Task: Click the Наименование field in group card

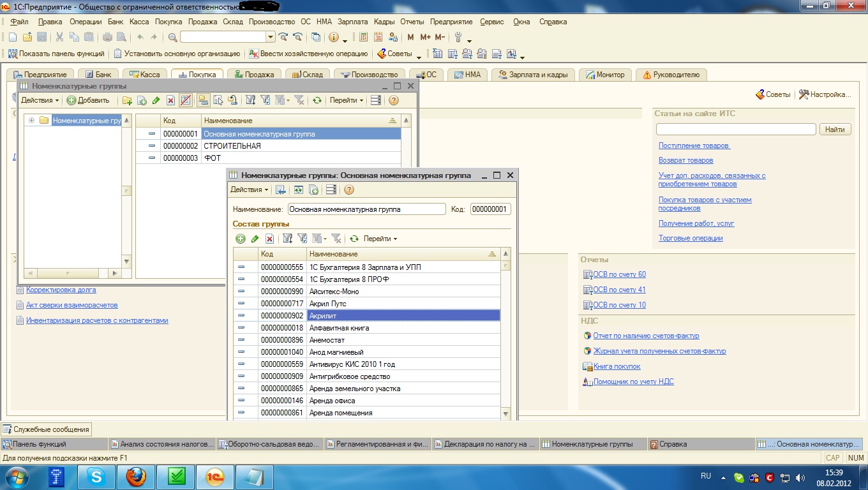Action: 366,209
